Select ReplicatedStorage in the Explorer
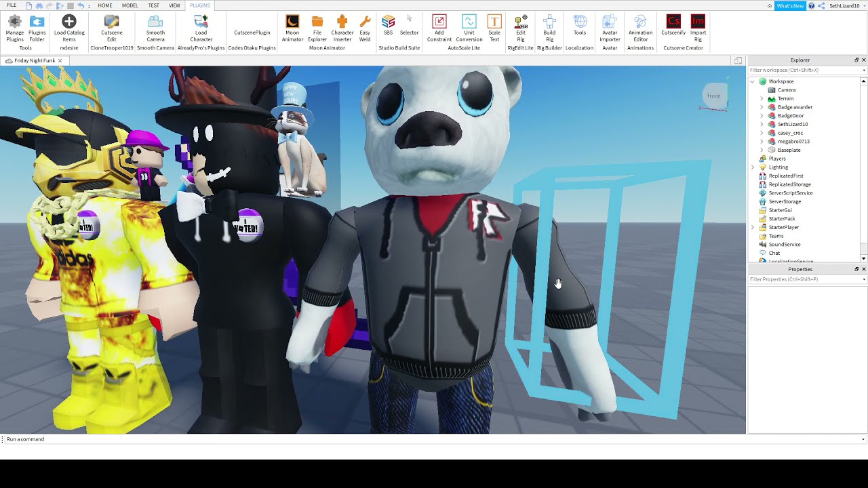 [789, 184]
